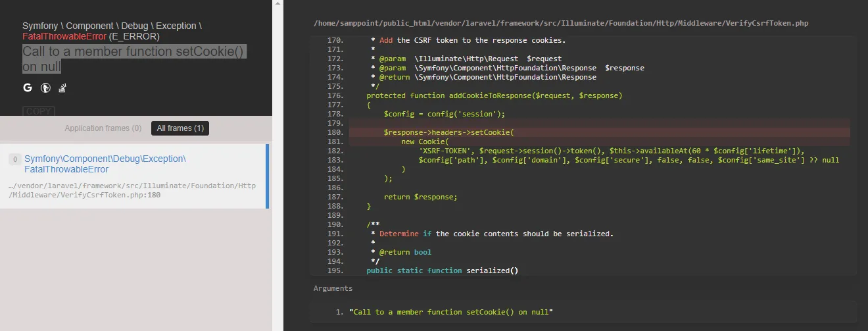This screenshot has width=868, height=331.
Task: Click the 'Symfony \ Component \ Debug \ Exception' namespace
Action: [x=112, y=26]
